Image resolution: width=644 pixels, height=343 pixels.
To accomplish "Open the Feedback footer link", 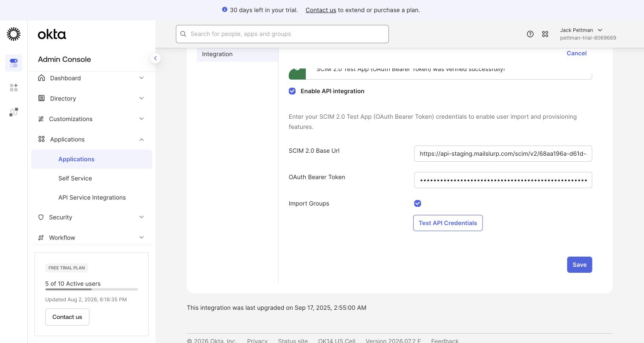I will pyautogui.click(x=445, y=341).
